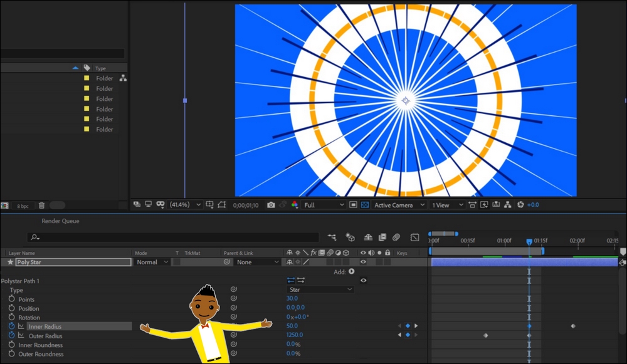Click the Mode column header
This screenshot has width=627, height=364.
point(140,253)
